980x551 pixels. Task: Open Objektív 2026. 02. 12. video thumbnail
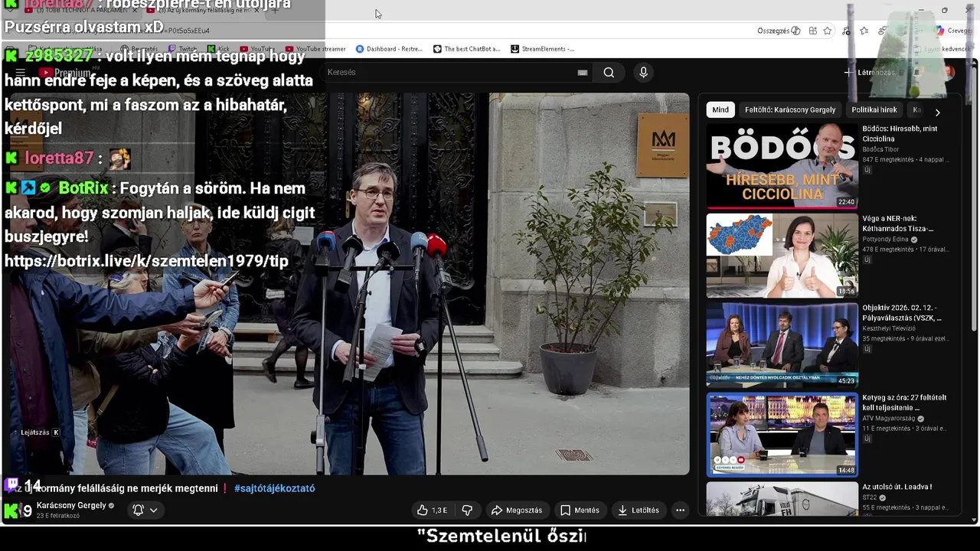tap(782, 345)
